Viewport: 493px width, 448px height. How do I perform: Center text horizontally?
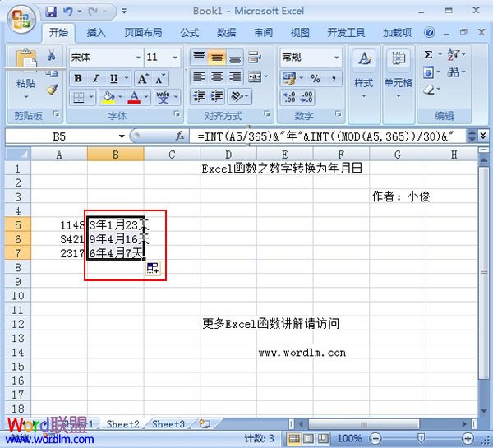click(217, 76)
